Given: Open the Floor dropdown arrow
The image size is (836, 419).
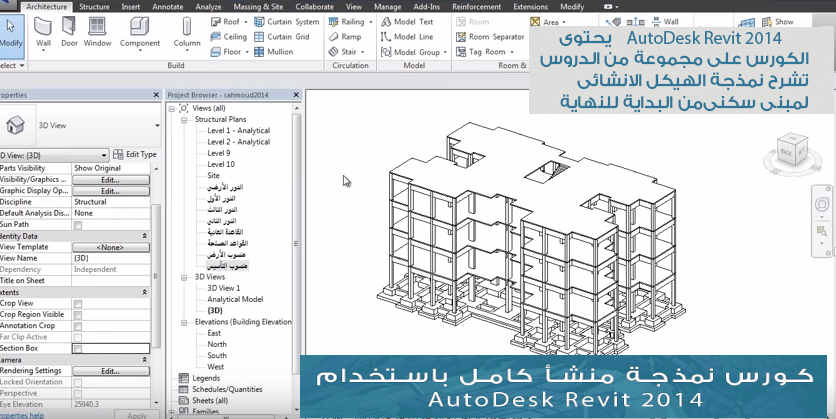Looking at the screenshot, I should pyautogui.click(x=247, y=52).
